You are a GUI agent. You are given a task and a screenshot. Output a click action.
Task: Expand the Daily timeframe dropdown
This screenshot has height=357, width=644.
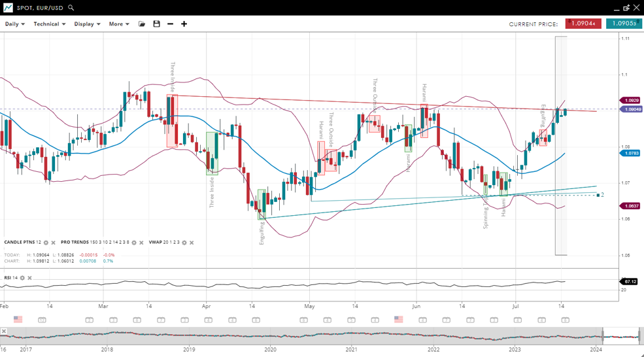click(x=14, y=24)
